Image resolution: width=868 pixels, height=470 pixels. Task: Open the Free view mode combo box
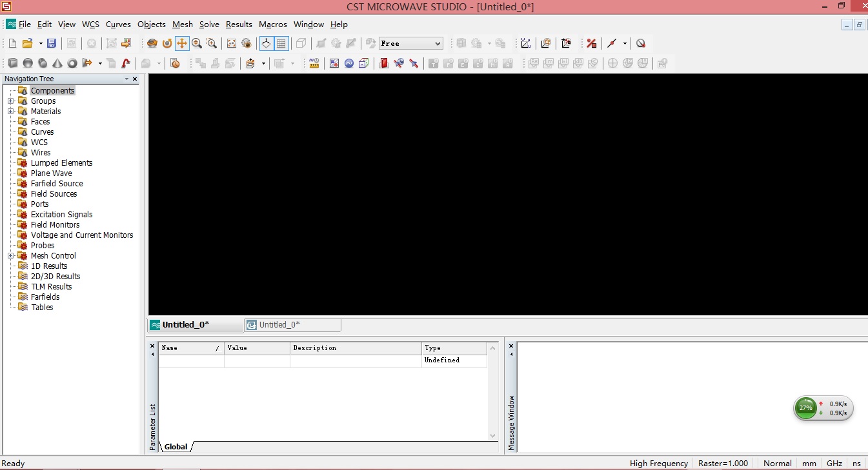pyautogui.click(x=411, y=43)
